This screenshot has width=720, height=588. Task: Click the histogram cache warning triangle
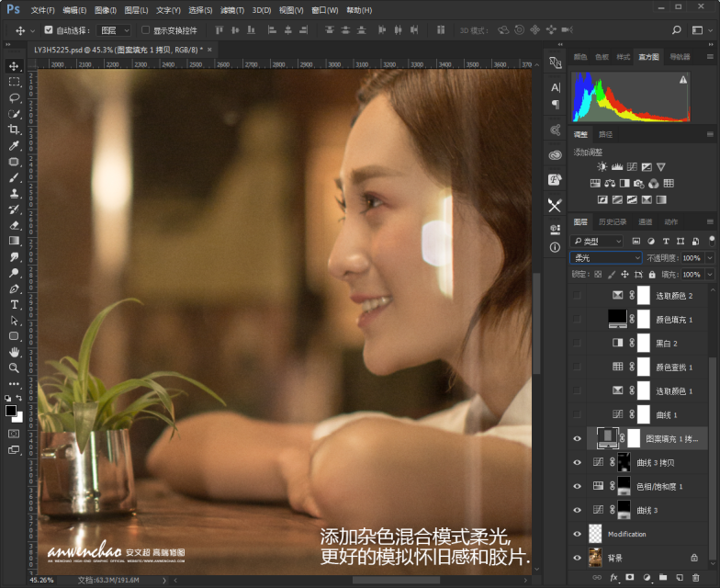(683, 80)
